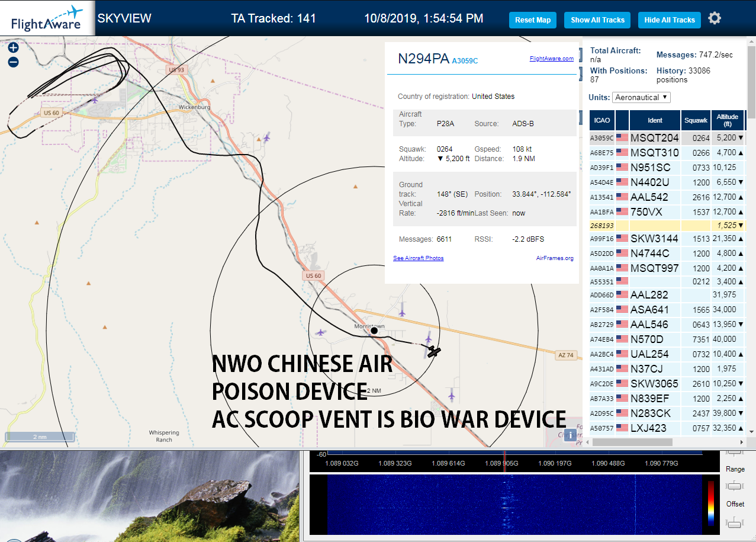Select the purple aircraft beside the selected plane
The height and width of the screenshot is (542, 756).
429,339
